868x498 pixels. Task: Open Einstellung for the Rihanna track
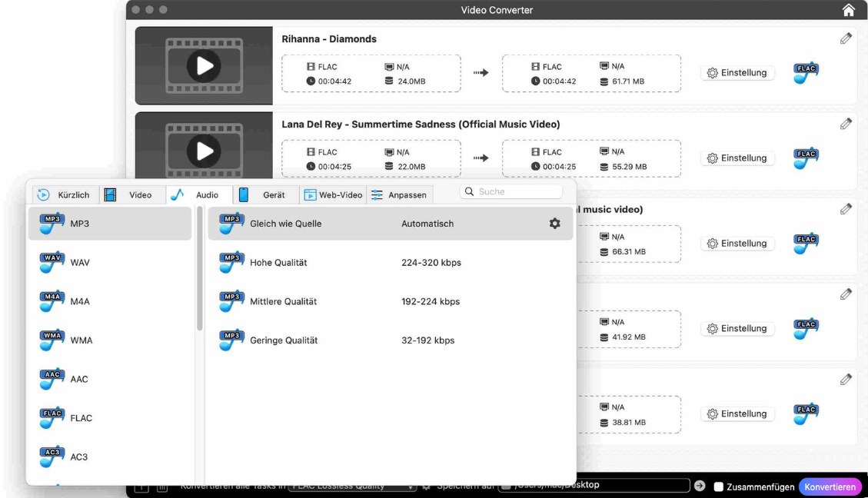click(737, 72)
